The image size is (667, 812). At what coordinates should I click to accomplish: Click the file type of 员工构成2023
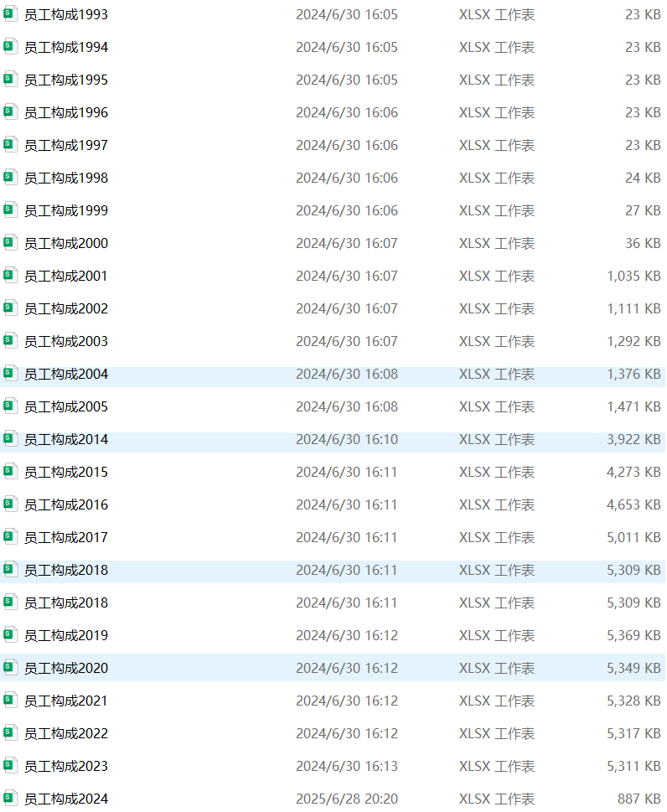tap(496, 767)
